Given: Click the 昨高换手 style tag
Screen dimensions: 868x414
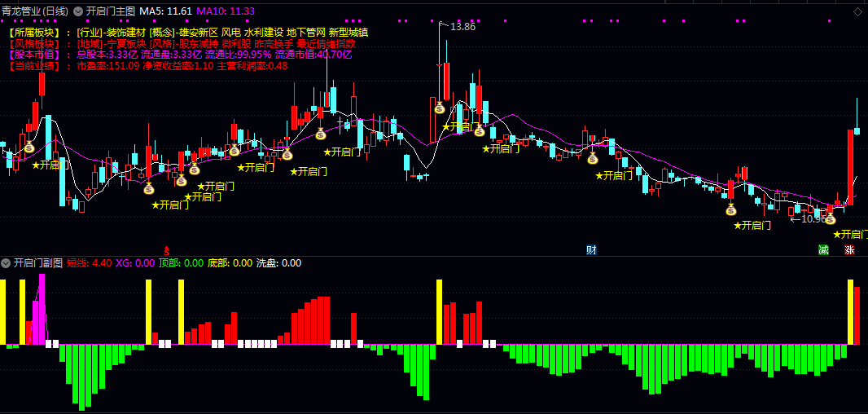Looking at the screenshot, I should [274, 44].
